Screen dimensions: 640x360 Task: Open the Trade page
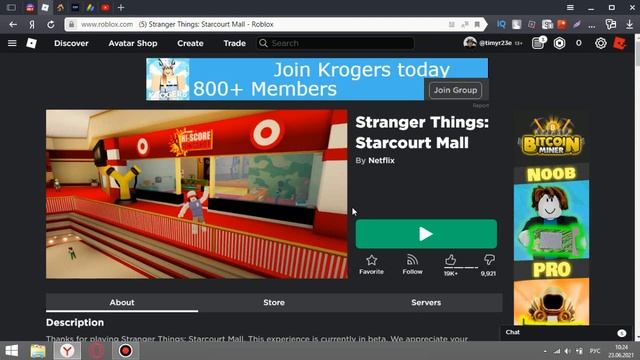[x=234, y=43]
